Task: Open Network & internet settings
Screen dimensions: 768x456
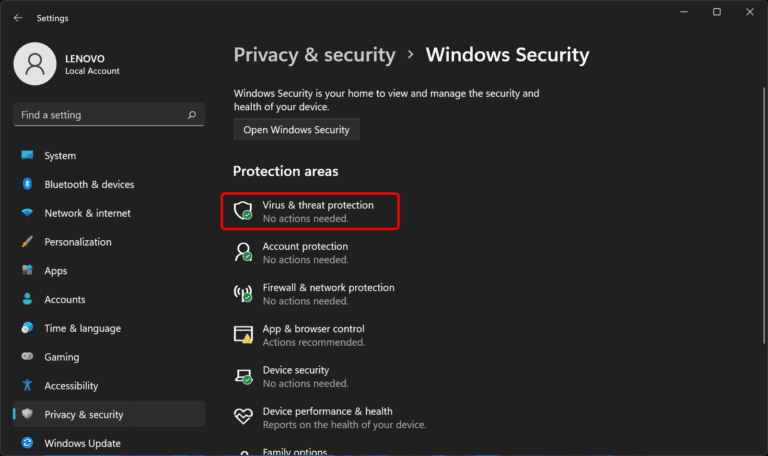Action: tap(87, 213)
